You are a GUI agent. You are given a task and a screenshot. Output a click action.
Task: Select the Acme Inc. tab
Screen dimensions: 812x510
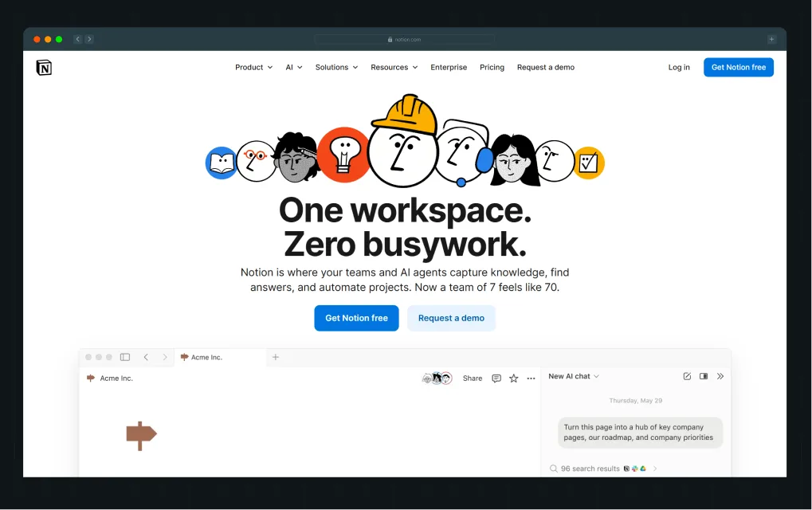coord(220,357)
